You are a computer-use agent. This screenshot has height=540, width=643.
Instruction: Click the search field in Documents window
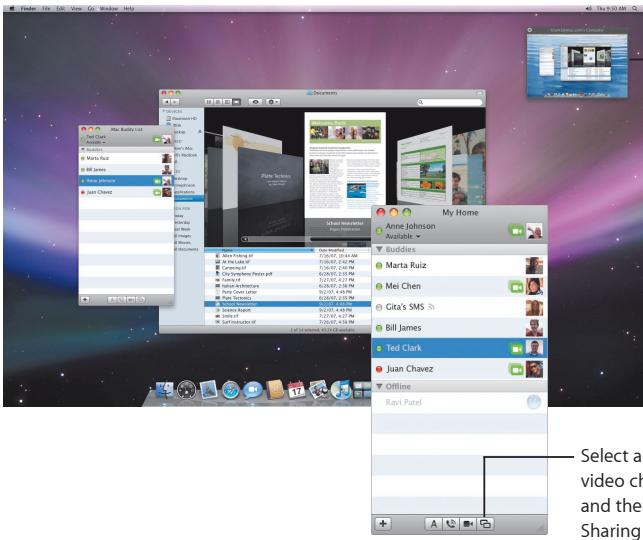(450, 102)
